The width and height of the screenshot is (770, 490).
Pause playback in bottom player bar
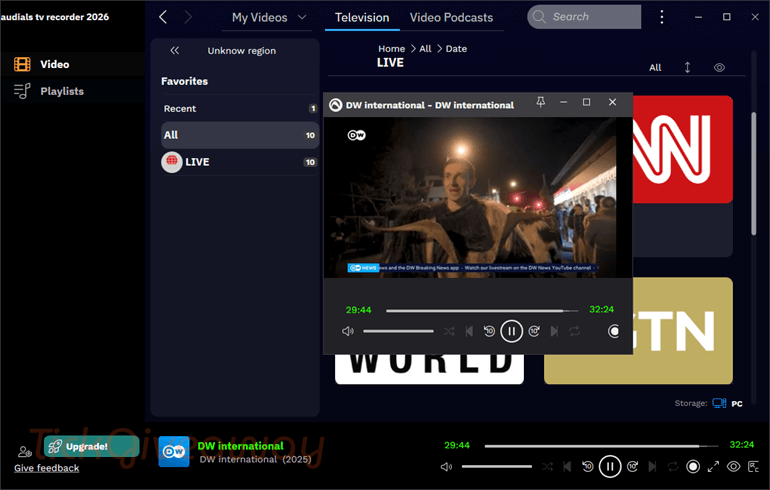610,467
